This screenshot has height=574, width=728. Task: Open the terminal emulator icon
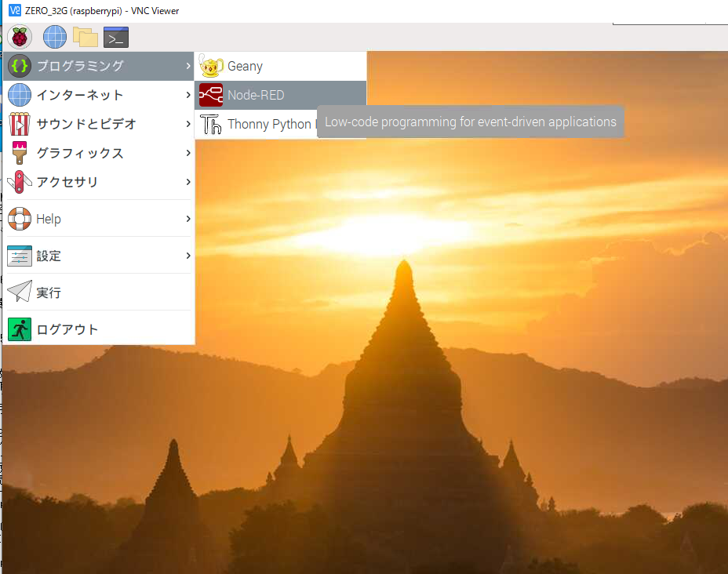[116, 37]
